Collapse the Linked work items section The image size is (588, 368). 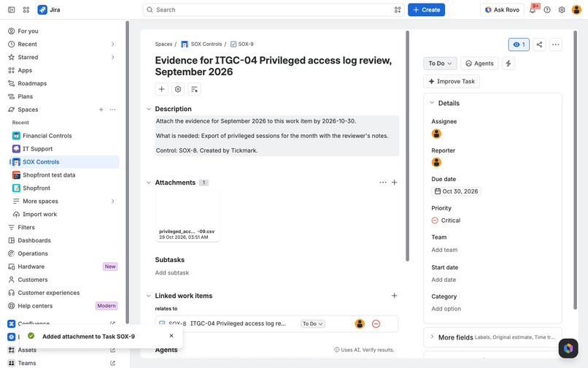pyautogui.click(x=149, y=296)
